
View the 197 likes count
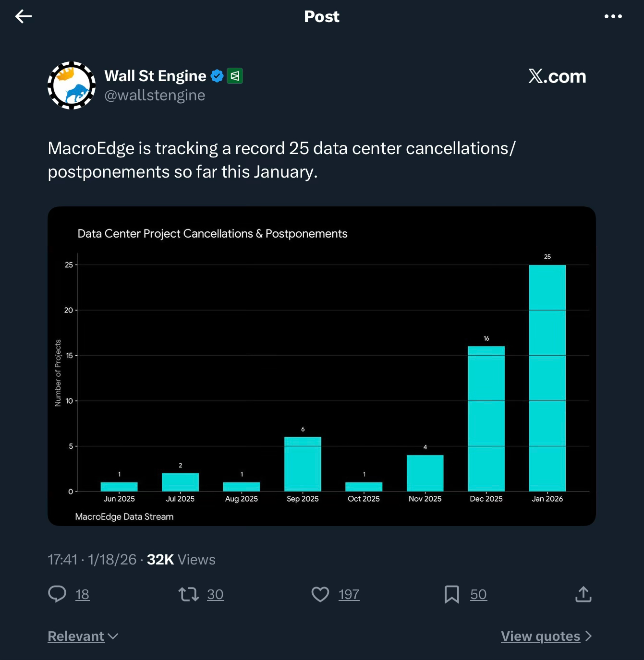349,595
